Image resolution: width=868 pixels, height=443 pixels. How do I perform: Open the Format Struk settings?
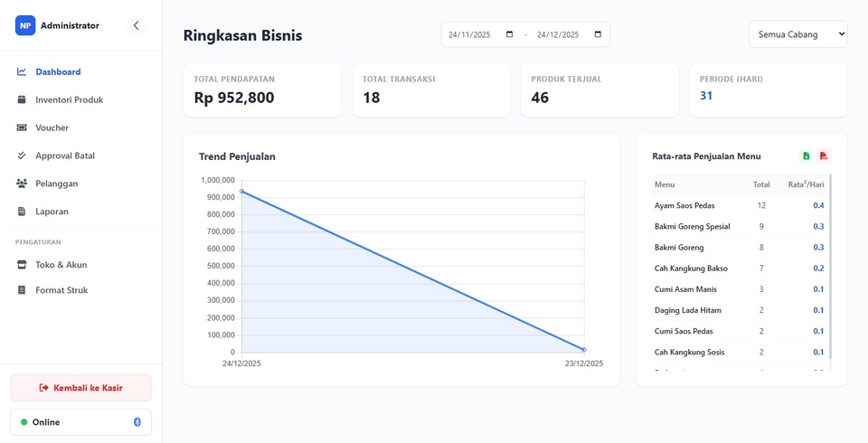pos(61,290)
